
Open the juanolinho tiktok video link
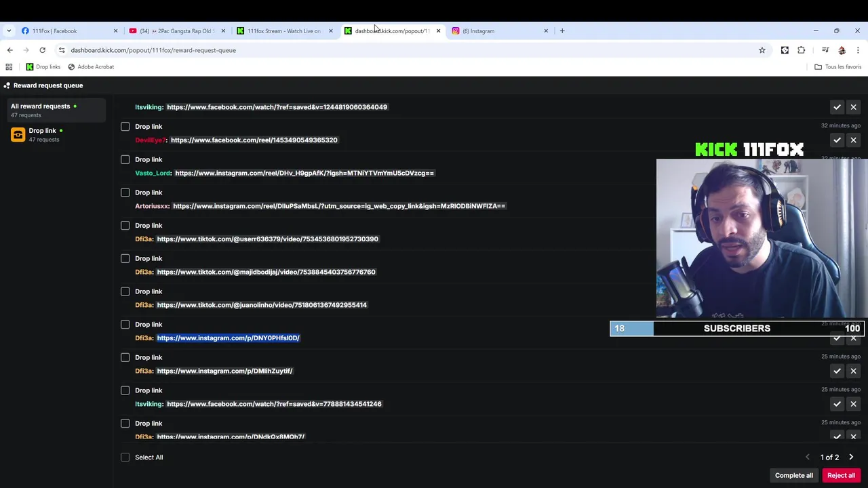coord(262,305)
